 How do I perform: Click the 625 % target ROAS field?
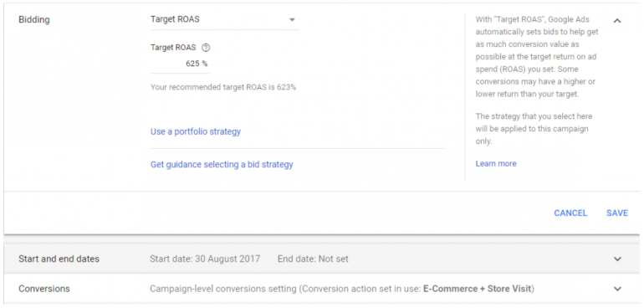click(x=181, y=64)
